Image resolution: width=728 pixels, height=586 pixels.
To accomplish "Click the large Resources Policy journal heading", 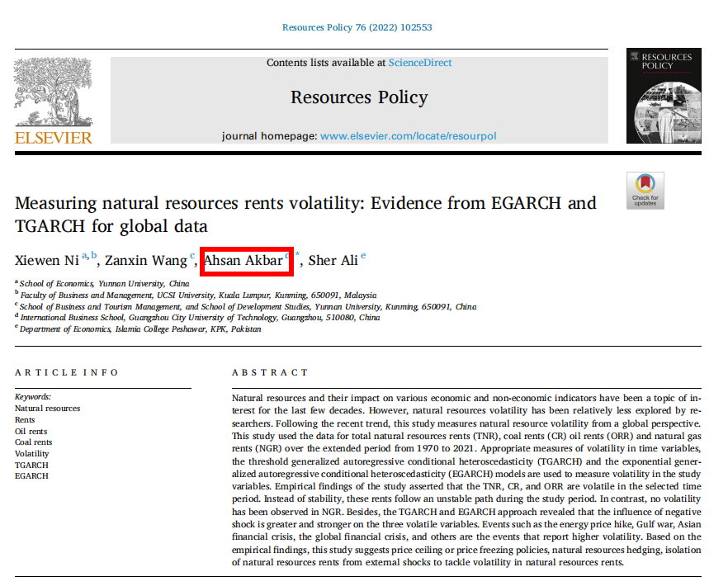I will pyautogui.click(x=359, y=97).
